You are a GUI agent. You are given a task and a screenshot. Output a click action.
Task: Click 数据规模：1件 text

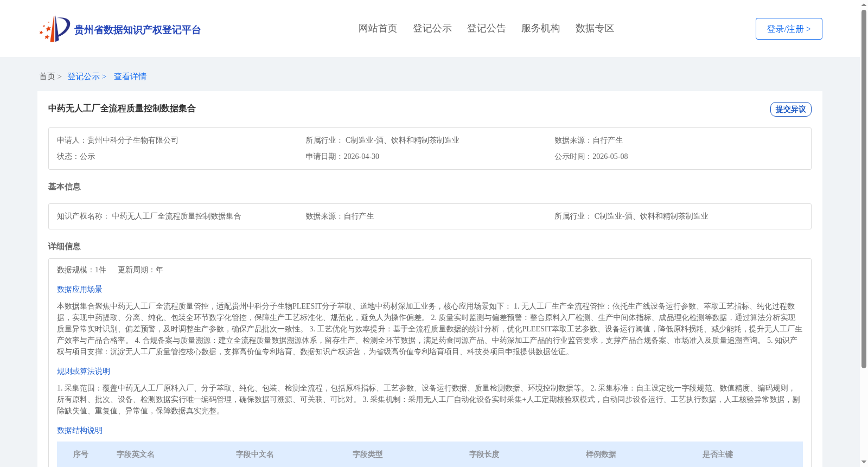click(81, 270)
